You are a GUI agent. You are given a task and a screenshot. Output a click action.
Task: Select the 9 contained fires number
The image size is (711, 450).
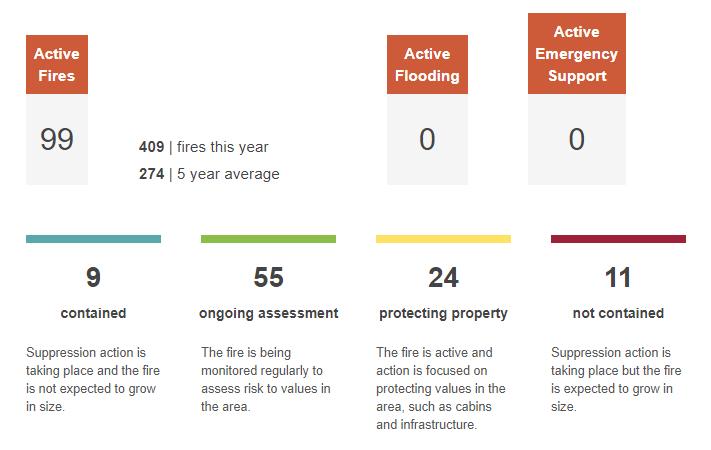click(93, 277)
